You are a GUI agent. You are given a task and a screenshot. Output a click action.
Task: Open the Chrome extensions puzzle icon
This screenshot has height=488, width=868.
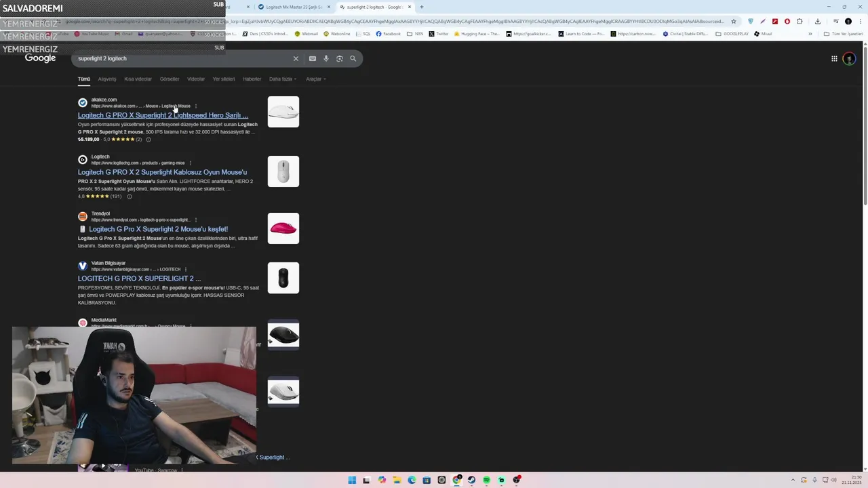point(800,21)
